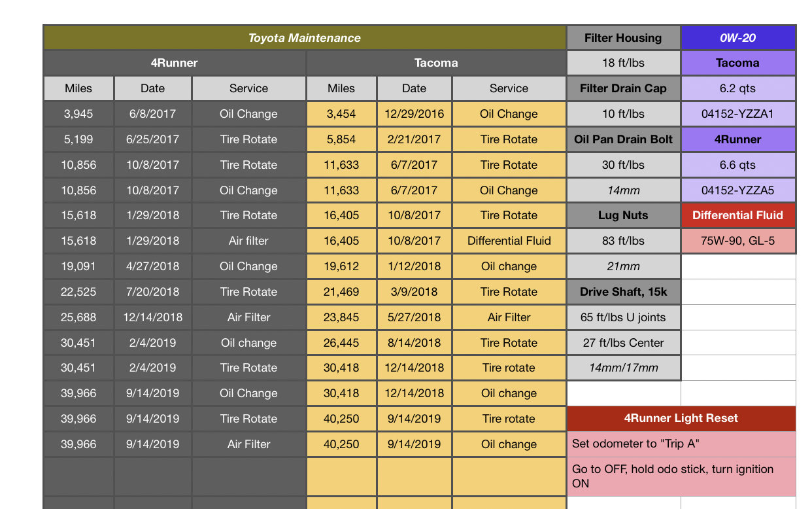812x509 pixels.
Task: Click the Oil Pan Drain Bolt cell
Action: [x=624, y=139]
